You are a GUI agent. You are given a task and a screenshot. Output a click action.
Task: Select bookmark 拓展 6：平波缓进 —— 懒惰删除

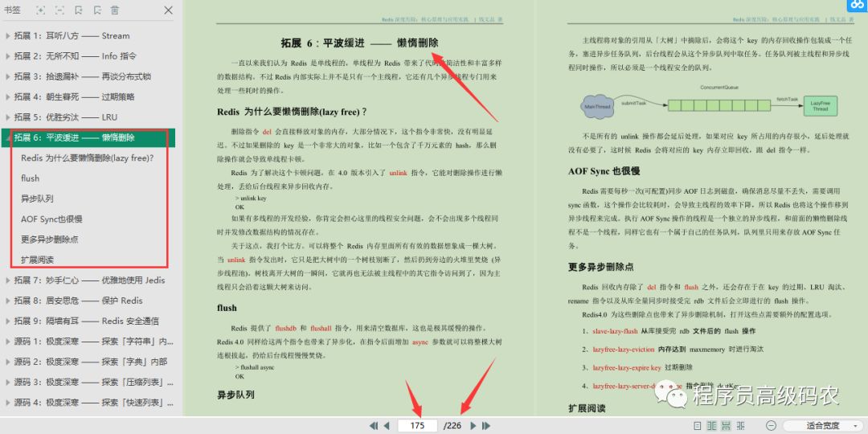click(x=88, y=137)
